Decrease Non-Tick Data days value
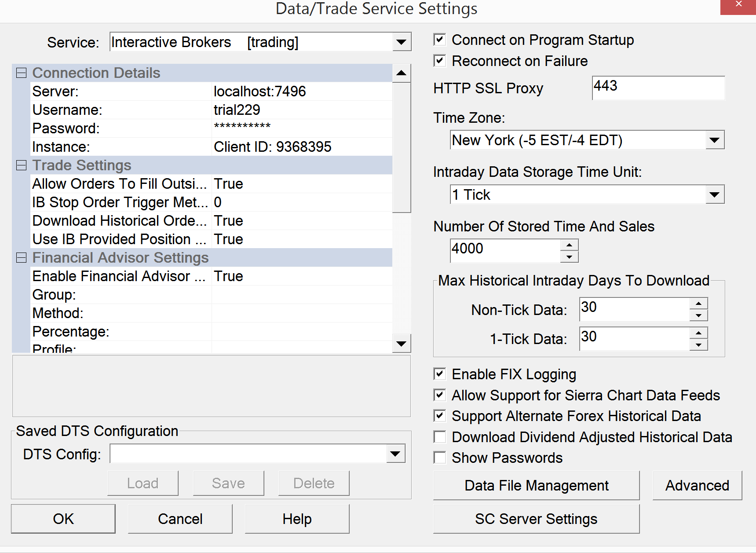This screenshot has width=756, height=553. click(698, 315)
